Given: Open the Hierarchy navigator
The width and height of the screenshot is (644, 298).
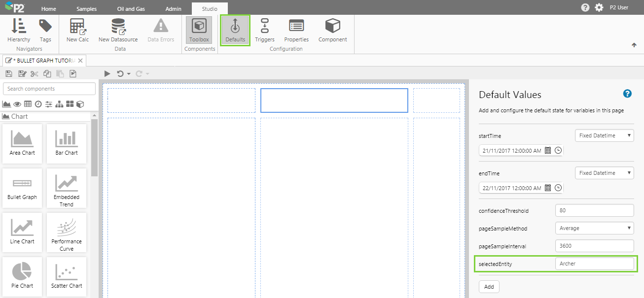Looking at the screenshot, I should tap(19, 31).
